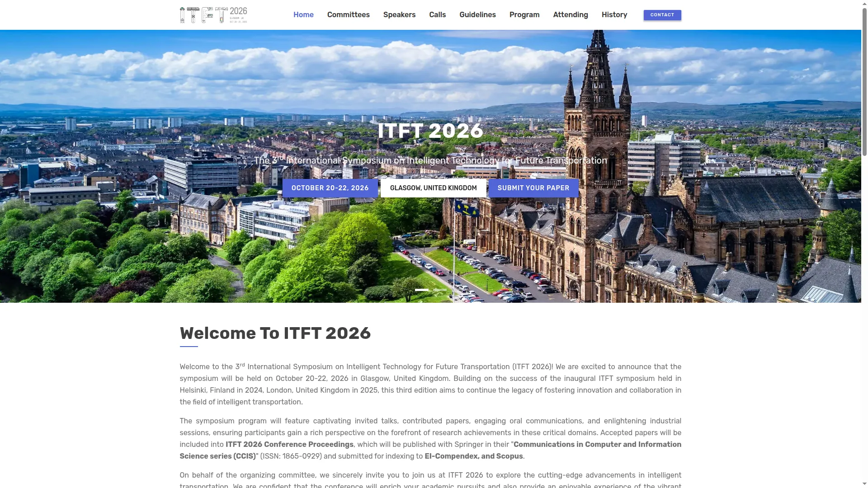This screenshot has width=868, height=488.
Task: Open the Calls menu
Action: pos(438,15)
